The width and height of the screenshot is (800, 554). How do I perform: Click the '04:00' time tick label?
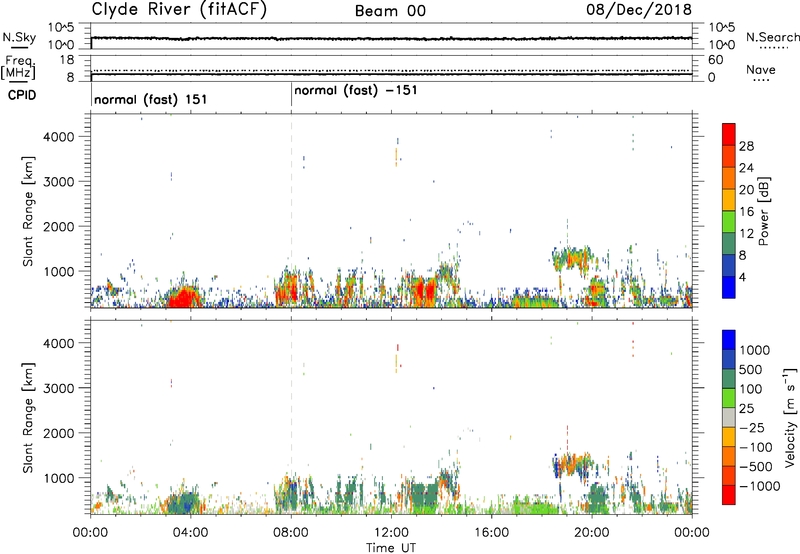click(190, 533)
